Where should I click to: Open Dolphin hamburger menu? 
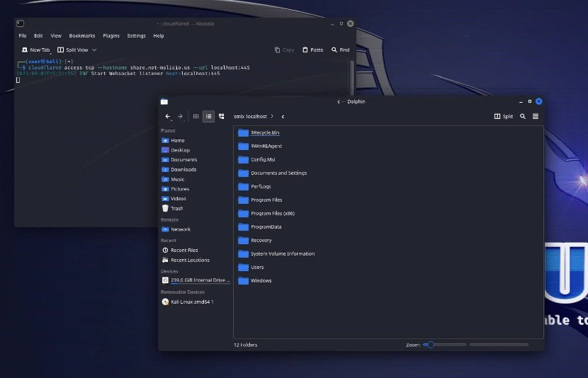pos(536,117)
